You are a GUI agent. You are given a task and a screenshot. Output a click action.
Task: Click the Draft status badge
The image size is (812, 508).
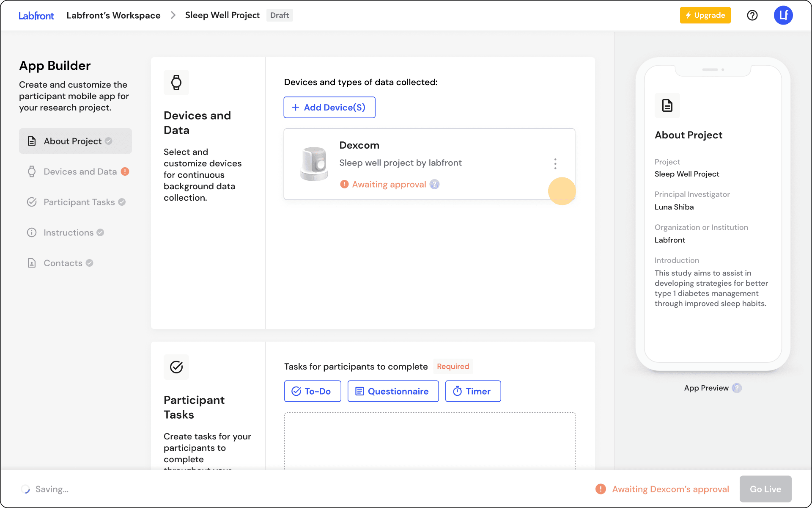pyautogui.click(x=280, y=15)
